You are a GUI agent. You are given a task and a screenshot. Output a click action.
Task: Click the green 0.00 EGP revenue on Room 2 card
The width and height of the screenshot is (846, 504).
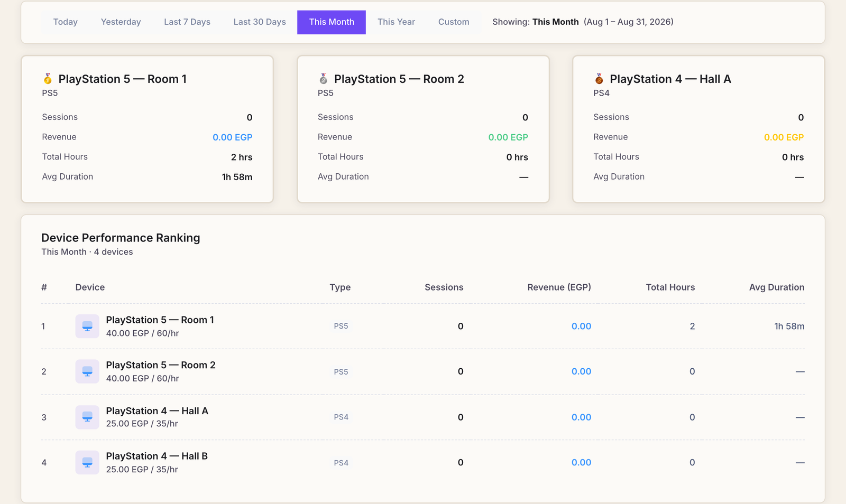pyautogui.click(x=508, y=137)
